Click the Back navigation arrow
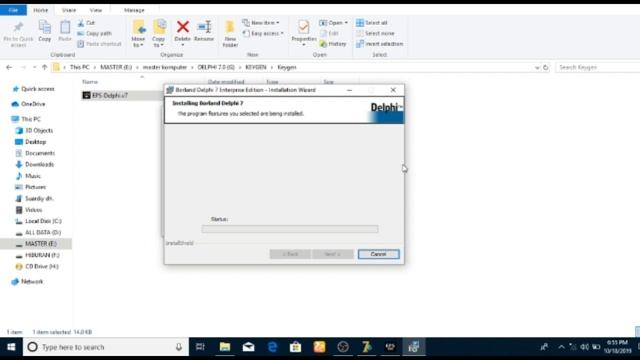The width and height of the screenshot is (640, 360). (9, 67)
